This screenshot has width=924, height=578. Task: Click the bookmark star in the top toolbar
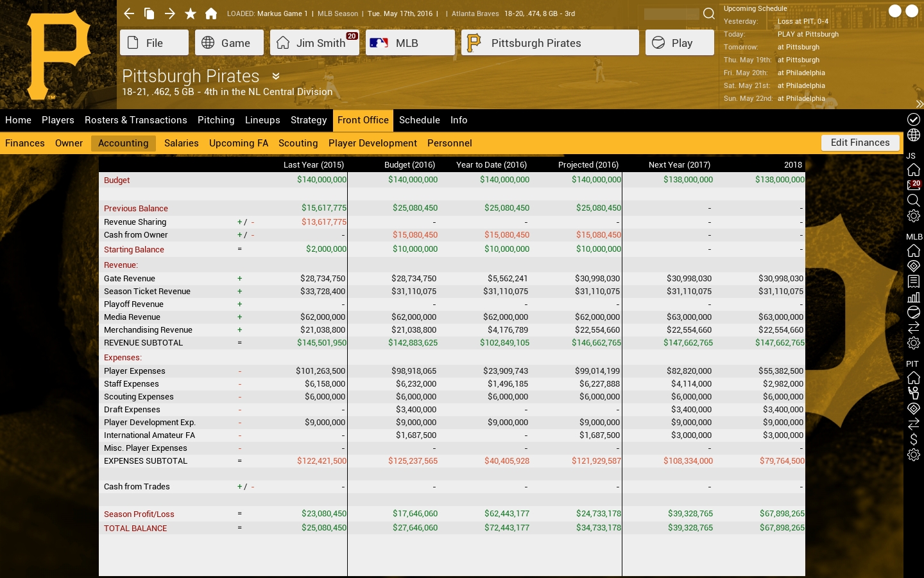(x=191, y=13)
